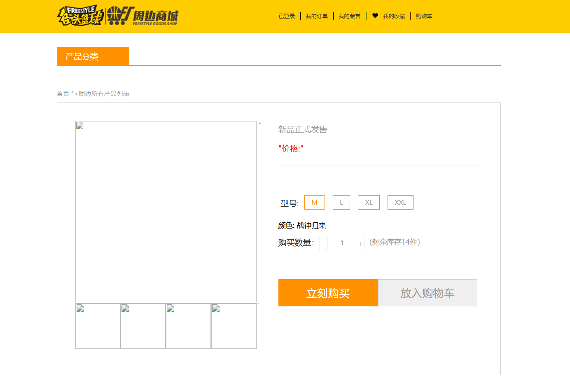Click the red 价格 label

pyautogui.click(x=291, y=149)
